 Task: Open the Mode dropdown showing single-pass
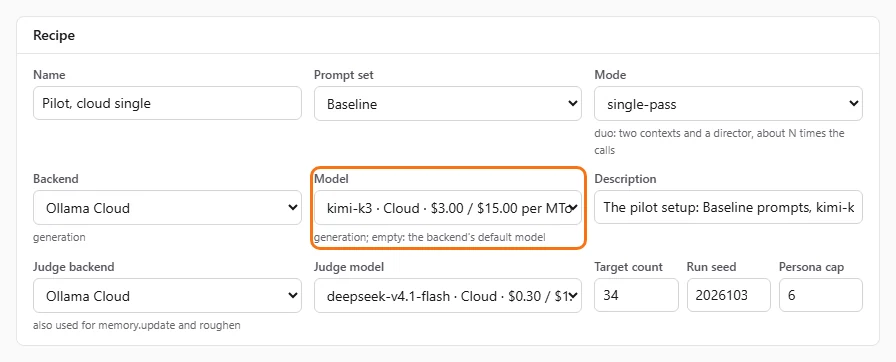[x=729, y=103]
